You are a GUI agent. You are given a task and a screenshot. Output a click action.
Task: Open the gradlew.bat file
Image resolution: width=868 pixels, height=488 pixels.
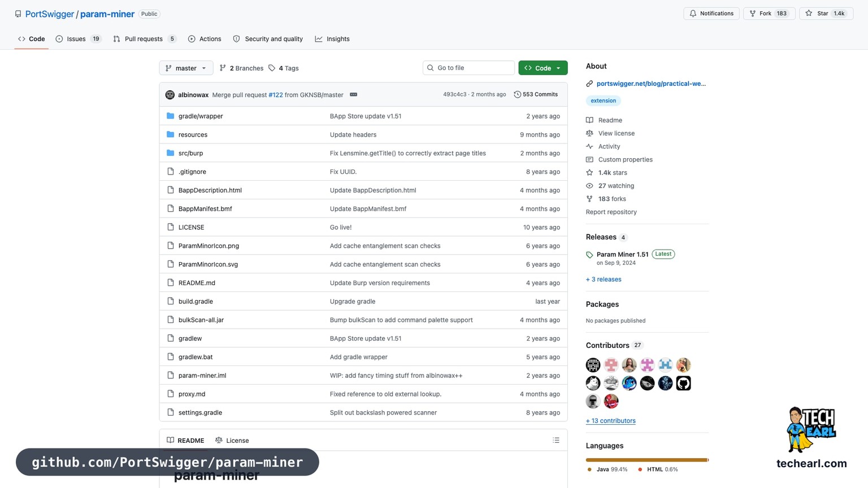pyautogui.click(x=196, y=357)
